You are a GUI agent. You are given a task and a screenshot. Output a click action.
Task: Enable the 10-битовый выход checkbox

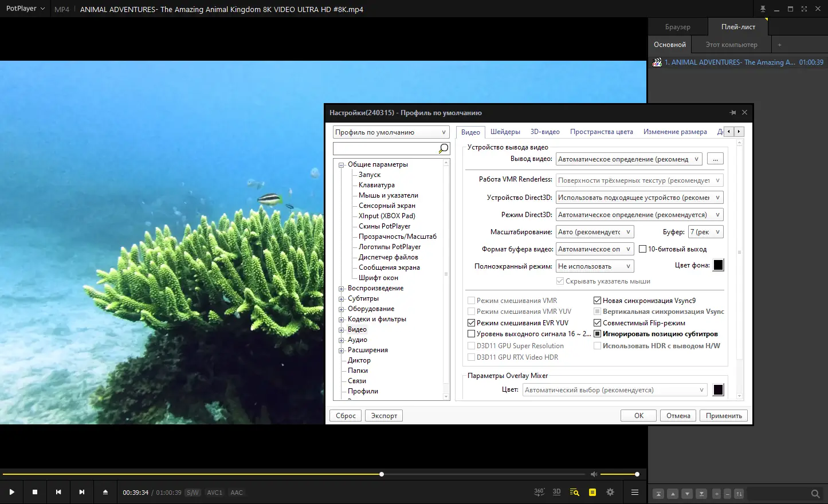(643, 249)
